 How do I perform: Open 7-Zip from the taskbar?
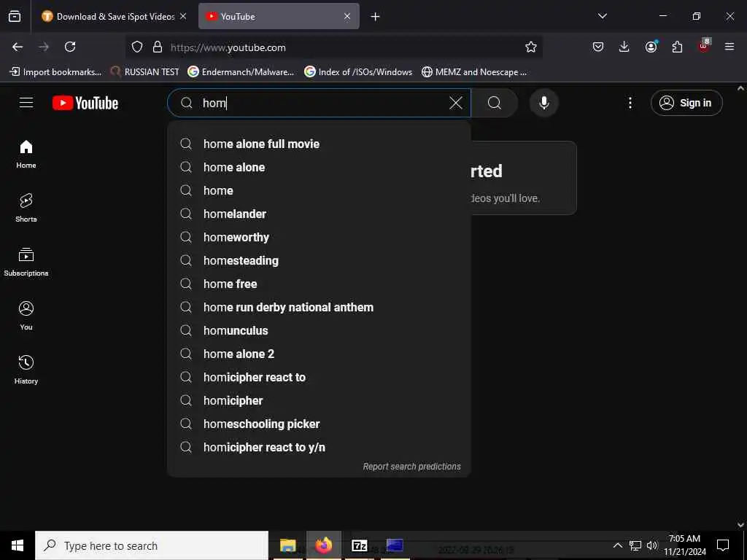(x=359, y=545)
